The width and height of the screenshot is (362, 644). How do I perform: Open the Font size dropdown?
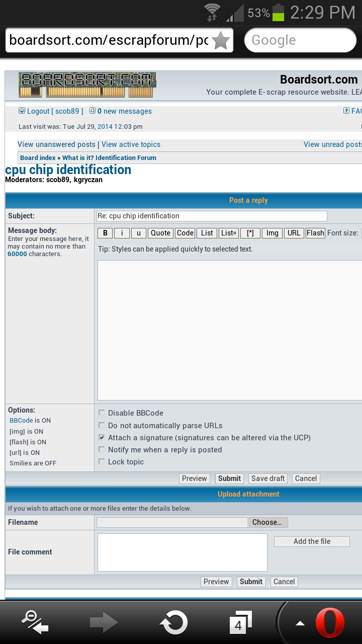click(360, 233)
